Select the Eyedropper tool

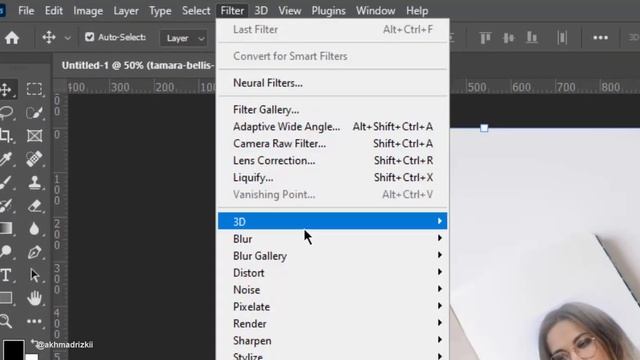point(6,159)
